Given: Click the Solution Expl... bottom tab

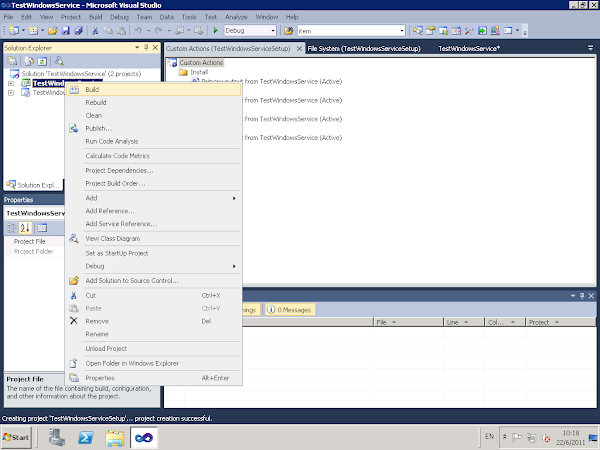Looking at the screenshot, I should pyautogui.click(x=34, y=185).
